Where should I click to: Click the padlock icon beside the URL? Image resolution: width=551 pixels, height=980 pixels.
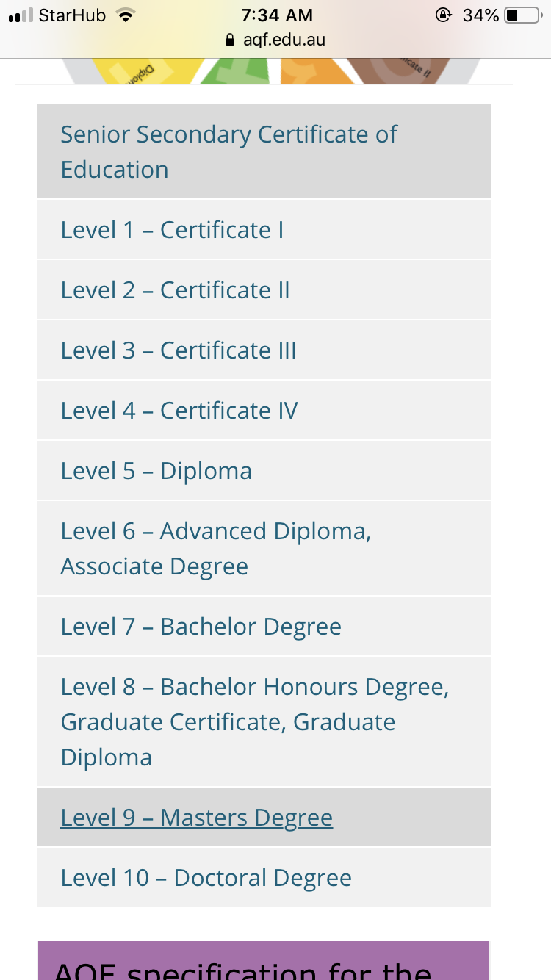[x=231, y=40]
